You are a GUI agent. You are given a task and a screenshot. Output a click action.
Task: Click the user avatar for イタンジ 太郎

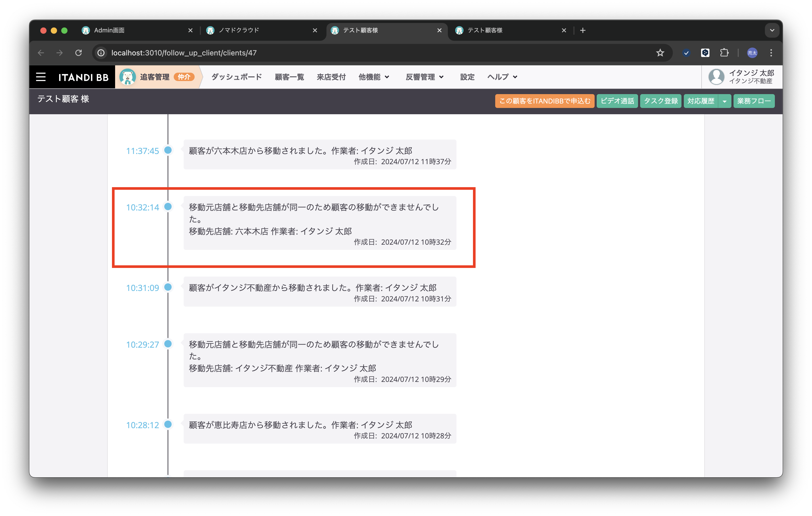(x=716, y=77)
